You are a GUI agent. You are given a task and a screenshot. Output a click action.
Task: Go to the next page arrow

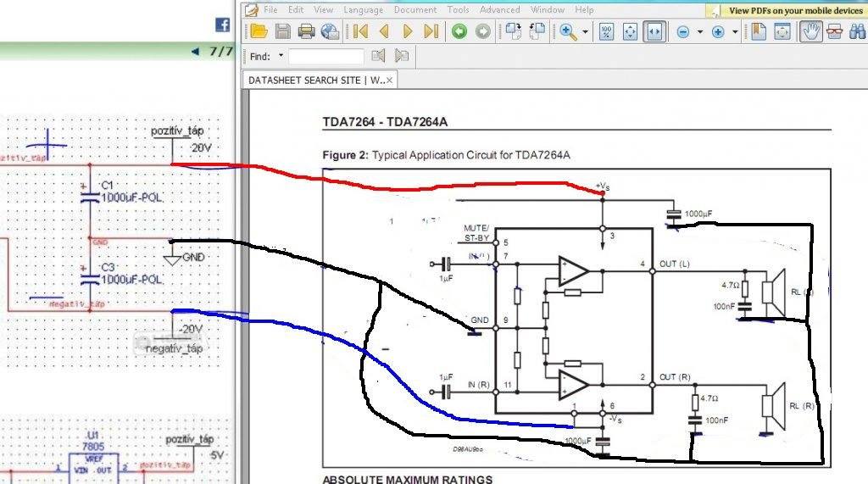pos(408,31)
